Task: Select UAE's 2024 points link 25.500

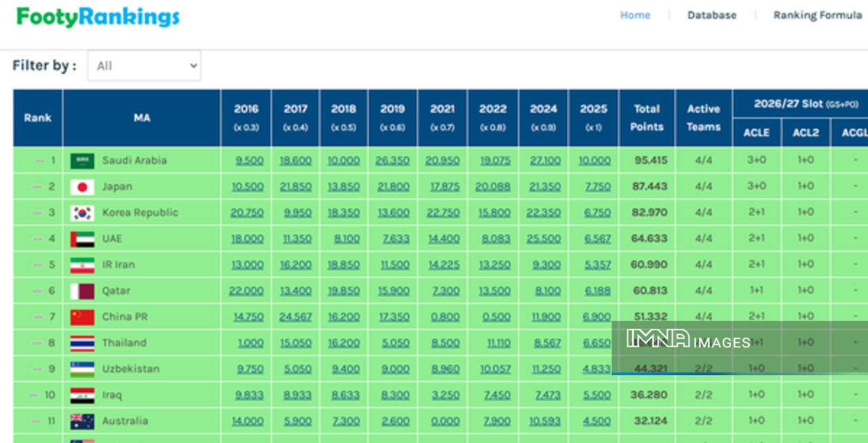Action: pos(543,239)
